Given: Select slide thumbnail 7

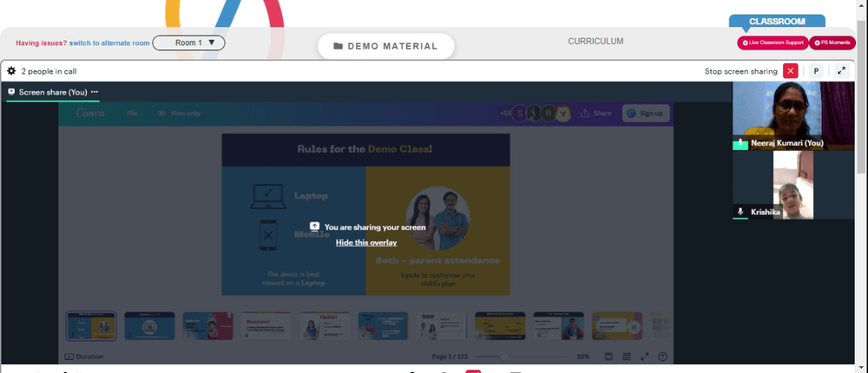Looking at the screenshot, I should click(442, 325).
